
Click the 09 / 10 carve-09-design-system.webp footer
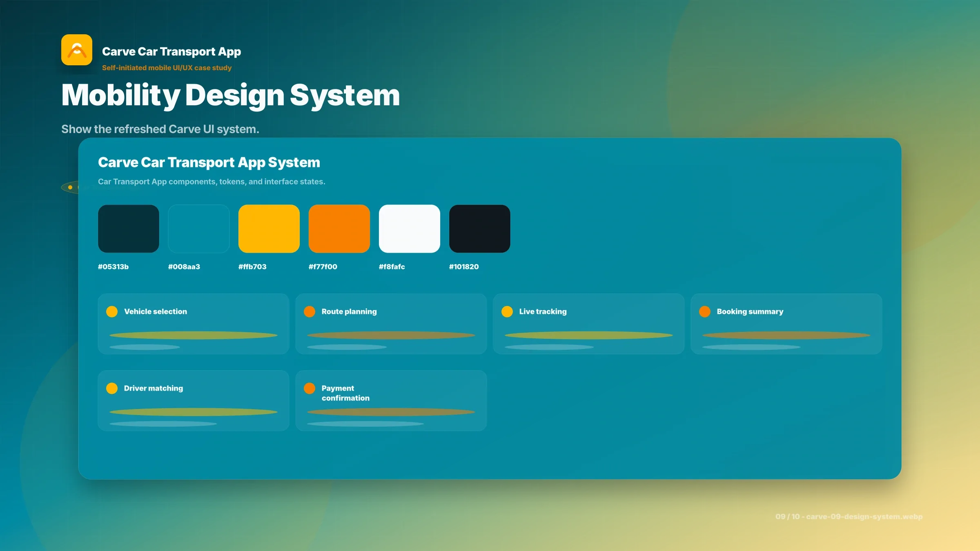pyautogui.click(x=849, y=517)
